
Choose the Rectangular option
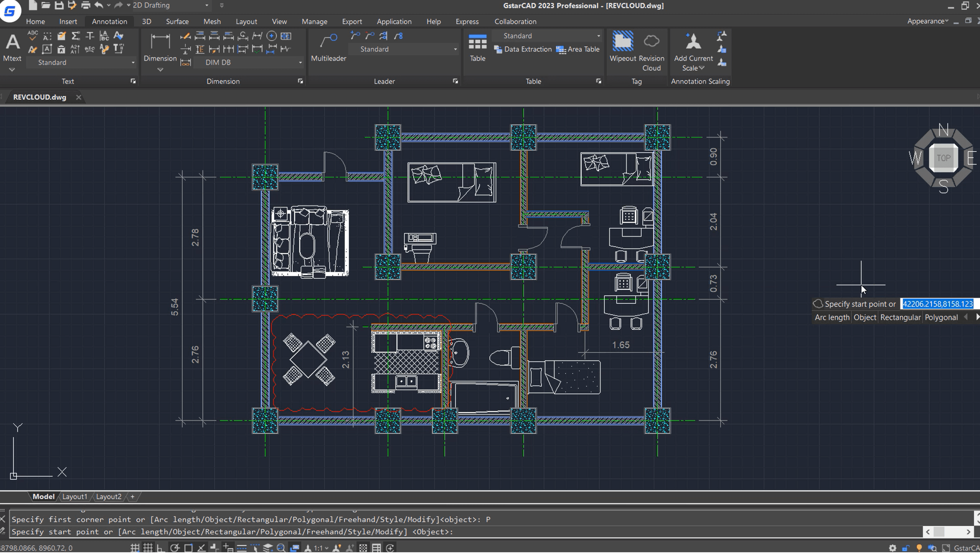click(900, 318)
